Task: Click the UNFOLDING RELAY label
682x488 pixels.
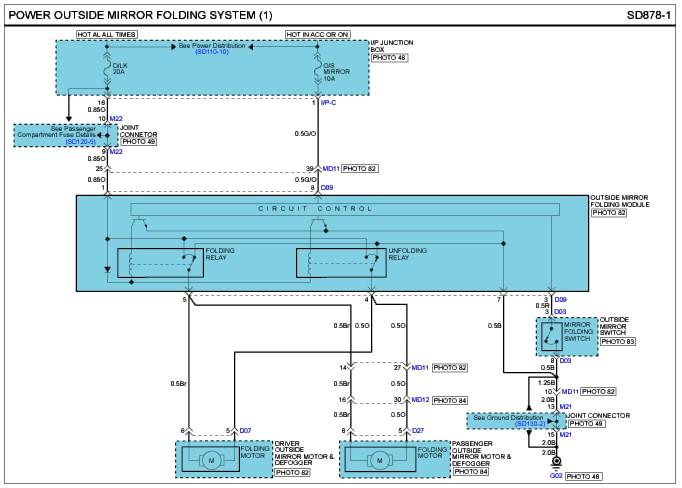Action: pos(408,254)
